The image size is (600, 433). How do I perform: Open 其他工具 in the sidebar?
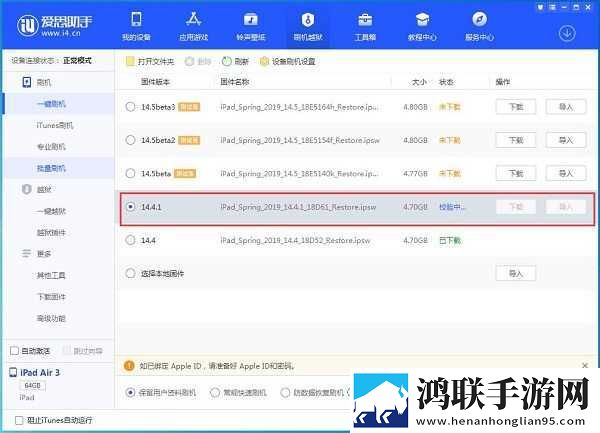(x=51, y=275)
